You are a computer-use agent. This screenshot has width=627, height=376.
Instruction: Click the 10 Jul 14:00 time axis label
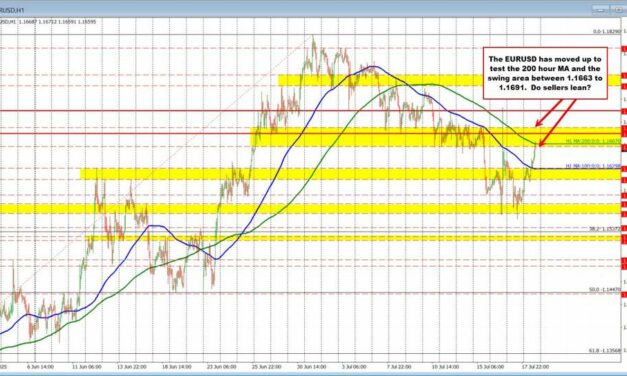(x=444, y=366)
